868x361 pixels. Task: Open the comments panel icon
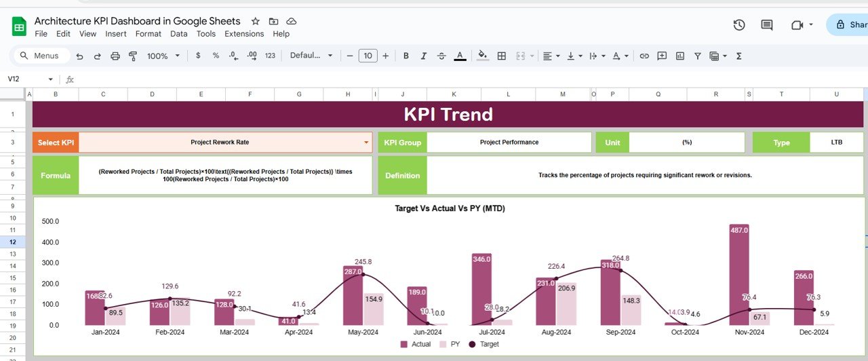pyautogui.click(x=767, y=24)
